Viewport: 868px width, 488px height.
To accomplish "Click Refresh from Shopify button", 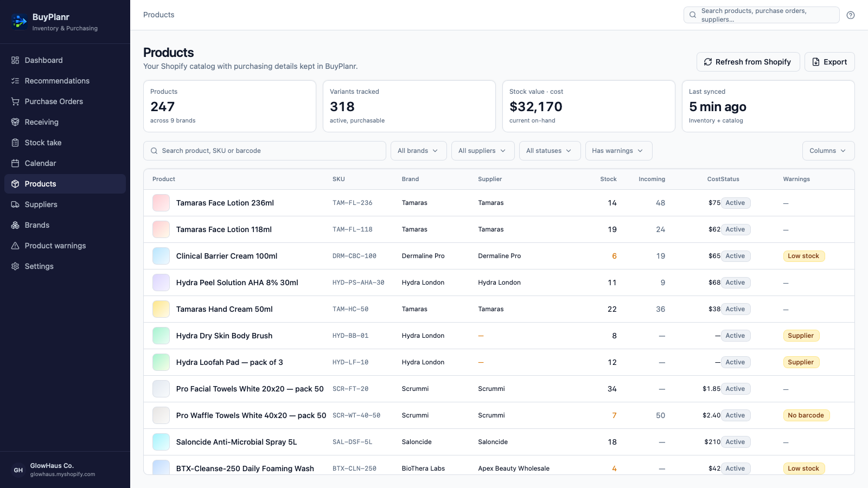I will point(748,62).
